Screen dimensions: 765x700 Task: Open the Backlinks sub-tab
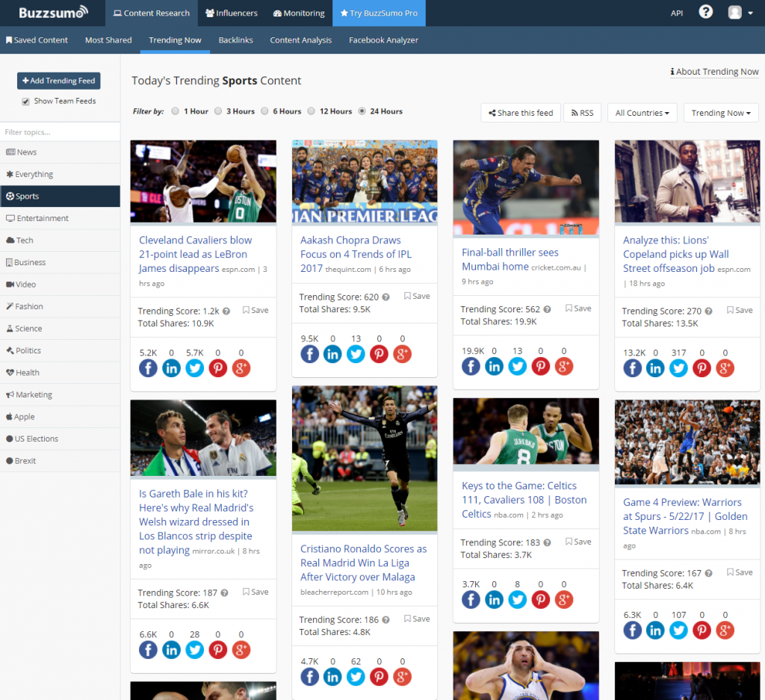coord(235,40)
